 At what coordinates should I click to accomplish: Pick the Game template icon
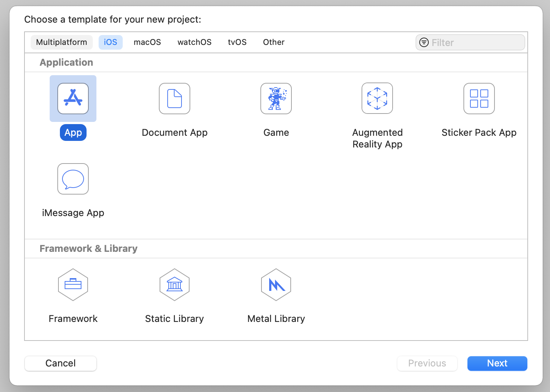click(x=276, y=99)
